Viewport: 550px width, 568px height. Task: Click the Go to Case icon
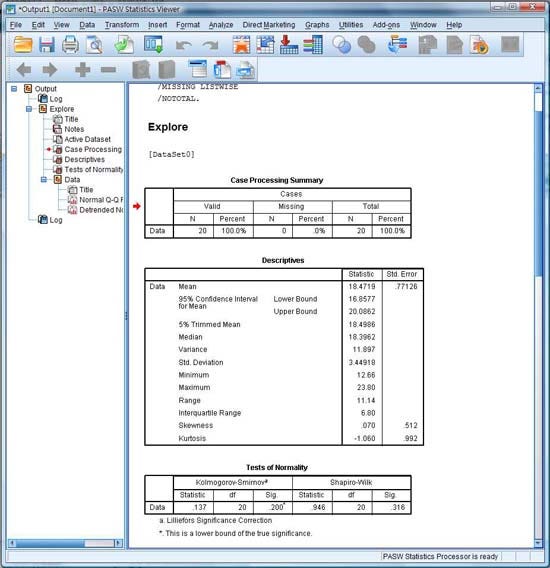tap(265, 45)
